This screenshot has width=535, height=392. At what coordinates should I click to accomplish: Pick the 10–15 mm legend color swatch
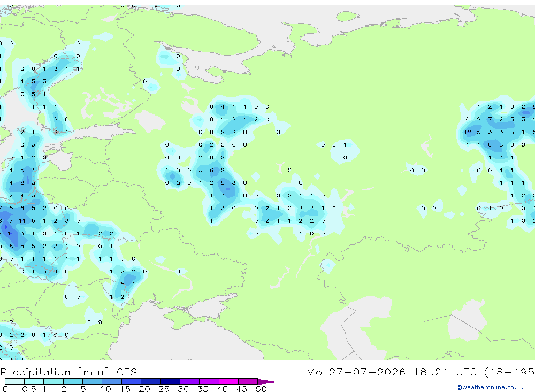tap(112, 381)
